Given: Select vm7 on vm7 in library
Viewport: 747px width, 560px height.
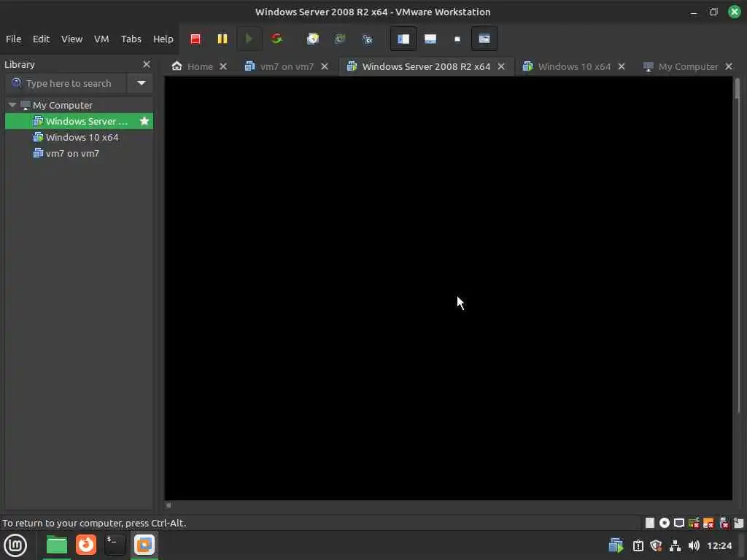Looking at the screenshot, I should 79,153.
